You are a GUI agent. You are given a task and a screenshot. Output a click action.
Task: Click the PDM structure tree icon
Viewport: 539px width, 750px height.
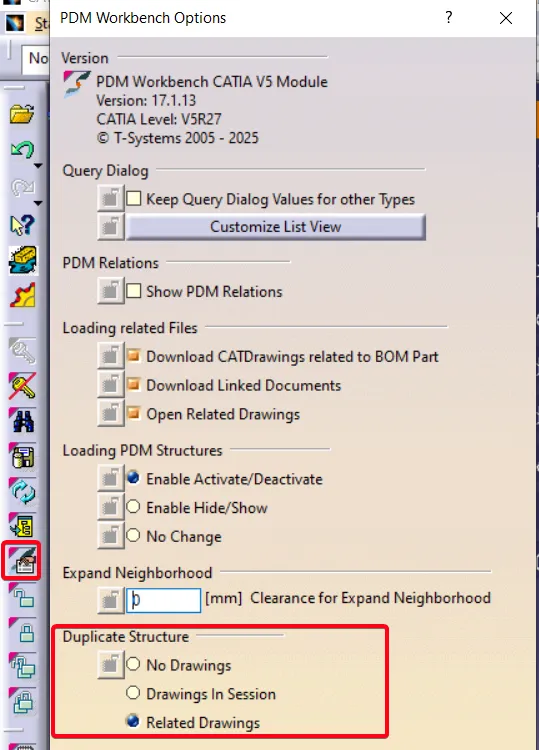click(22, 526)
